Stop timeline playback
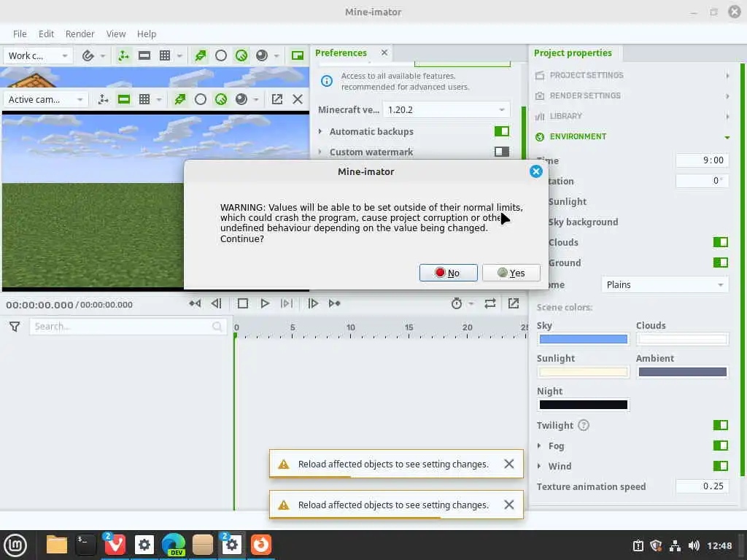This screenshot has height=560, width=747. (242, 303)
